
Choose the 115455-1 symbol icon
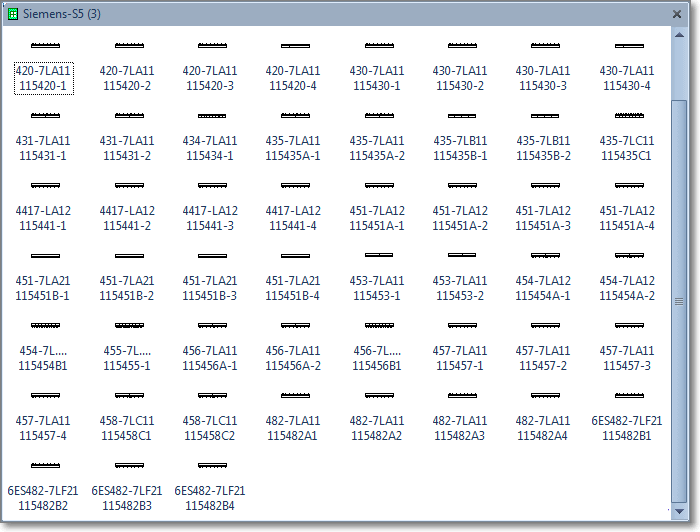point(129,325)
